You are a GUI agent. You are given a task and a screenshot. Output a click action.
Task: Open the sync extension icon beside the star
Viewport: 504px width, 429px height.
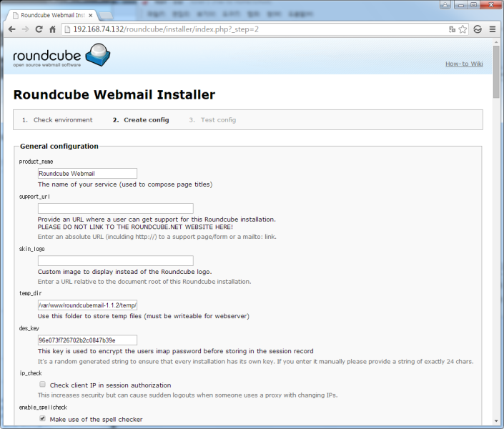pos(478,29)
